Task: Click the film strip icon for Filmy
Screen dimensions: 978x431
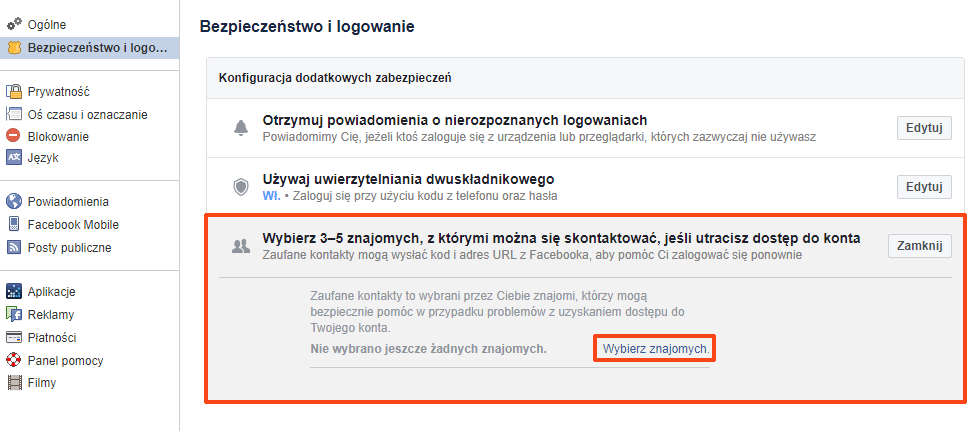Action: [x=14, y=382]
